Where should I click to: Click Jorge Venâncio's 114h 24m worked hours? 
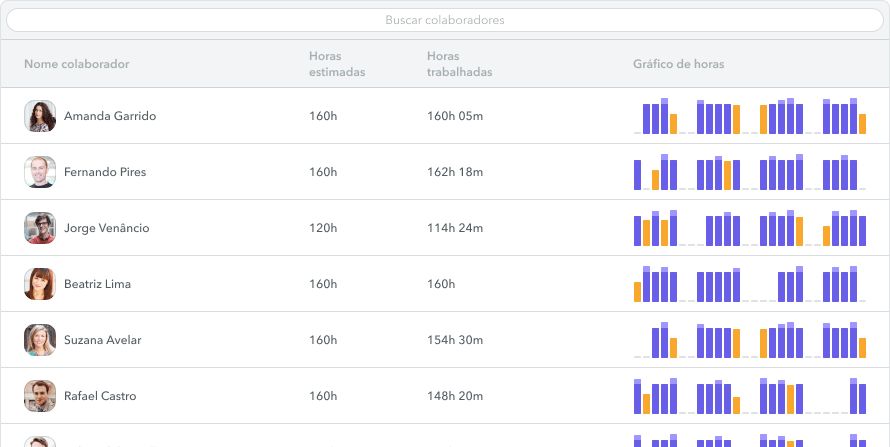455,228
